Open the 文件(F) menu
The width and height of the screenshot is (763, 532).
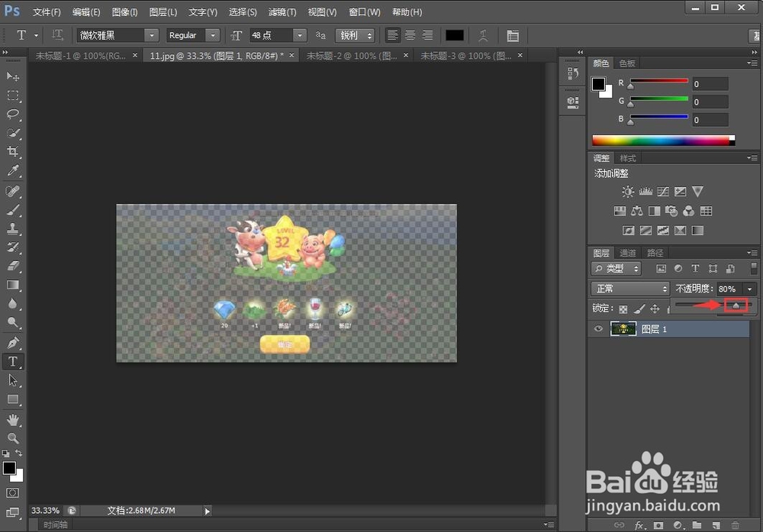pyautogui.click(x=47, y=12)
